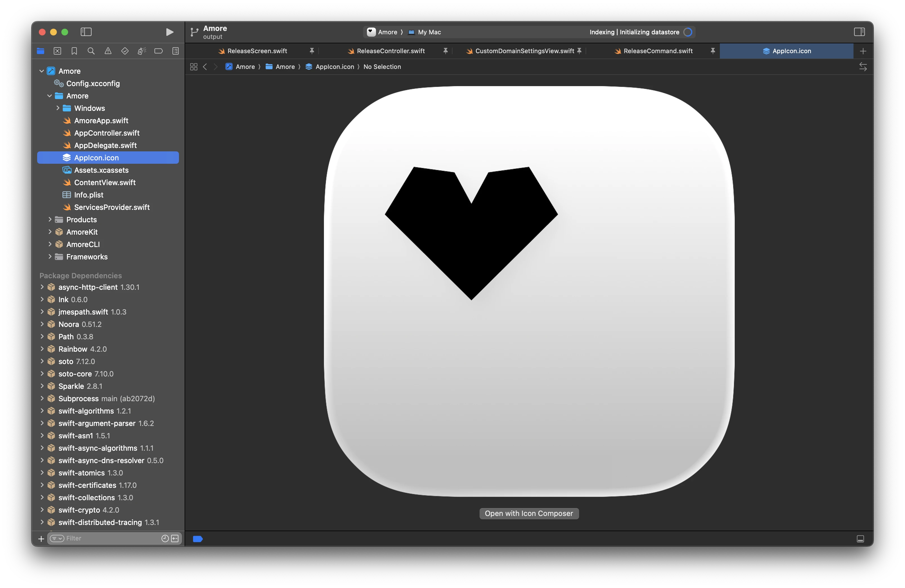Open the Breakpoint navigator tag icon
This screenshot has width=905, height=588.
pyautogui.click(x=158, y=51)
